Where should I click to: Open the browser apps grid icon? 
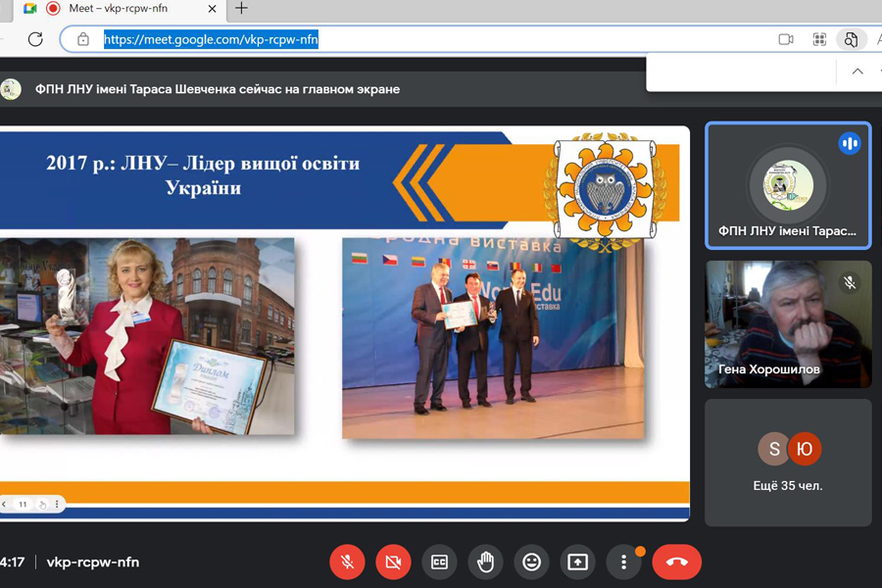(819, 39)
